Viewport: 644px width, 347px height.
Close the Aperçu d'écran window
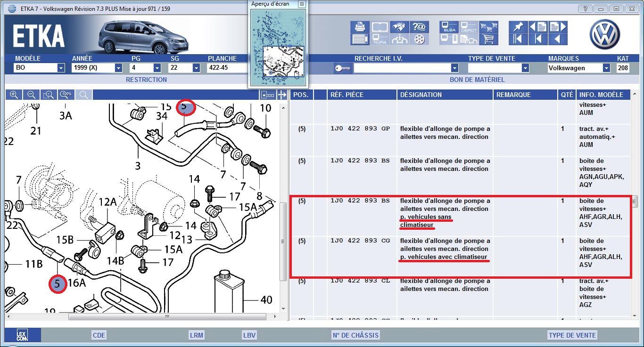[302, 4]
